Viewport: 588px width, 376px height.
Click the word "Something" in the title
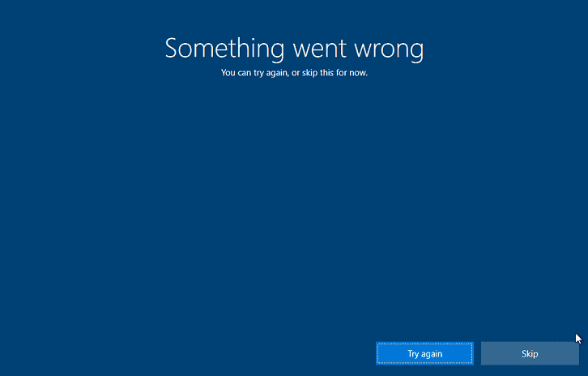pos(224,49)
